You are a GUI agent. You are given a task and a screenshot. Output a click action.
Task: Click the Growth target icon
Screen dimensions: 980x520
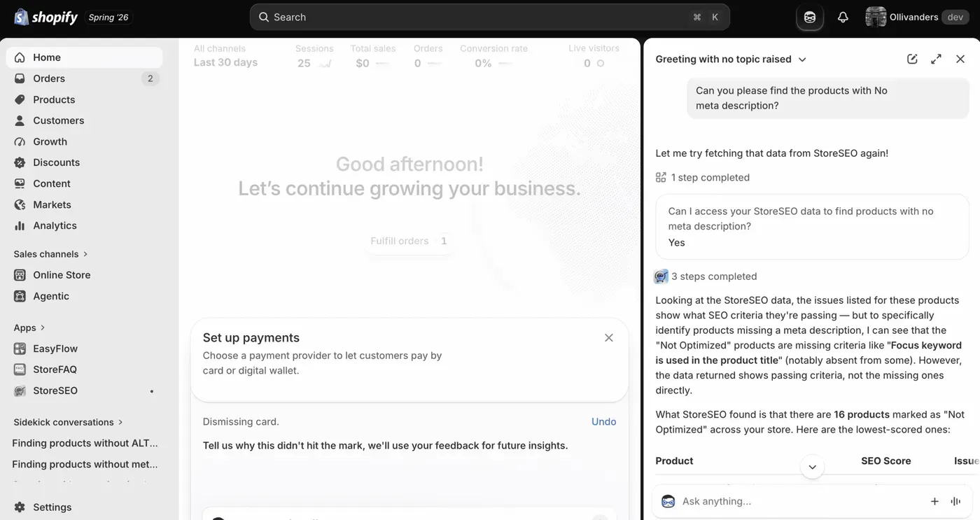point(20,141)
